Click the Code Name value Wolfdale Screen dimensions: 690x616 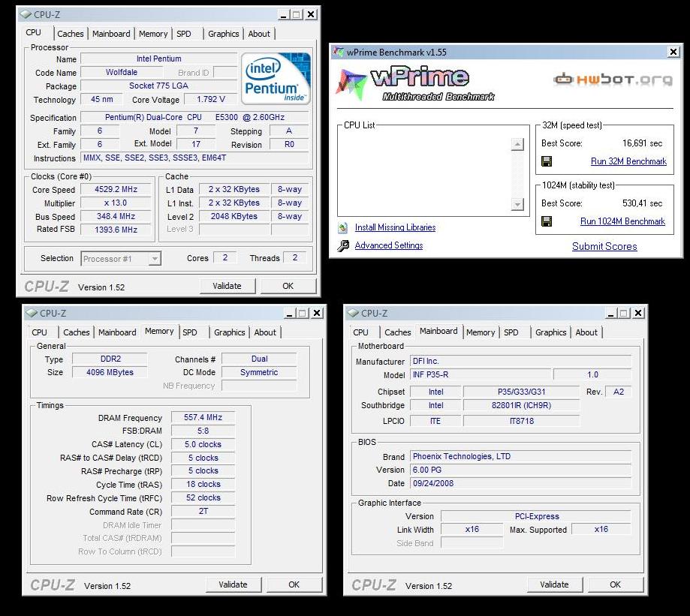click(122, 72)
